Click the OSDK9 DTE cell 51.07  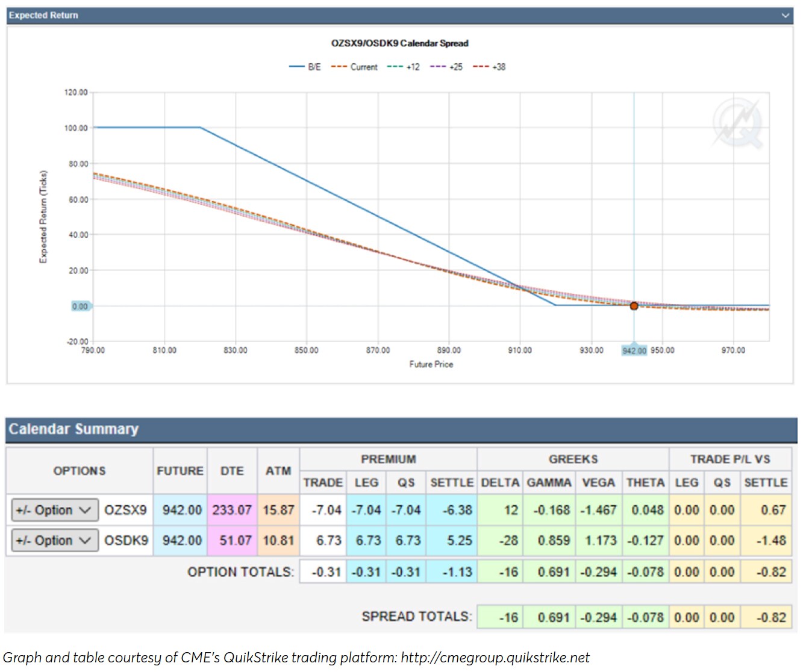[233, 540]
